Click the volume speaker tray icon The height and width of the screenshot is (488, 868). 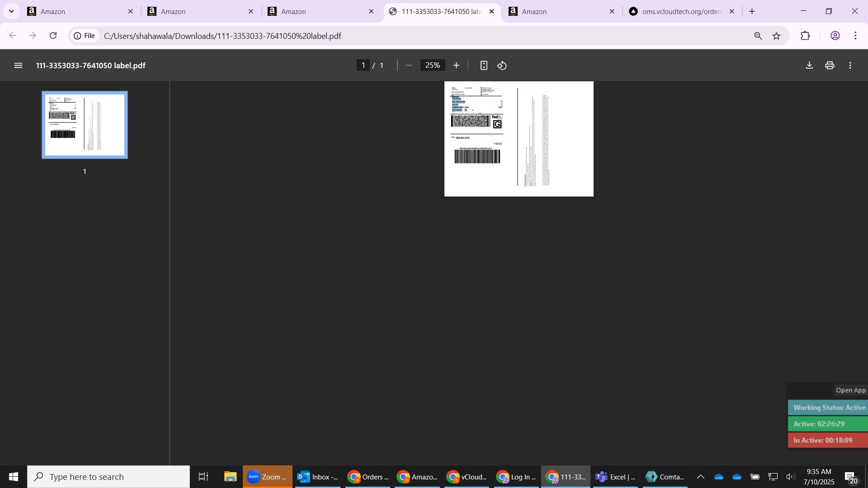(x=790, y=477)
